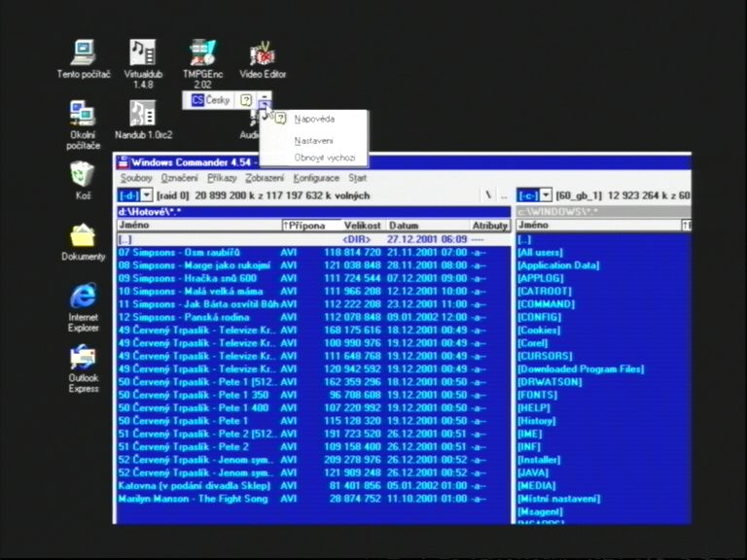Select the [DRWATSON] folder
Viewport: 747px width, 560px height.
[550, 382]
